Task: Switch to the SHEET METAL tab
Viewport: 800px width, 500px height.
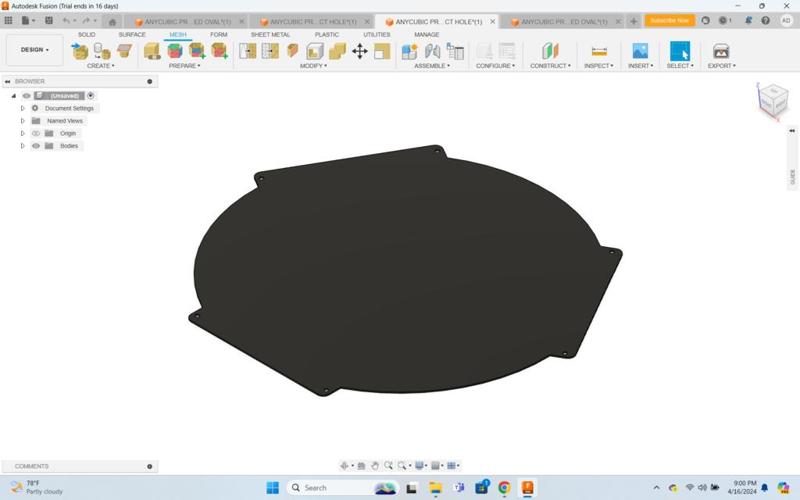Action: [270, 35]
